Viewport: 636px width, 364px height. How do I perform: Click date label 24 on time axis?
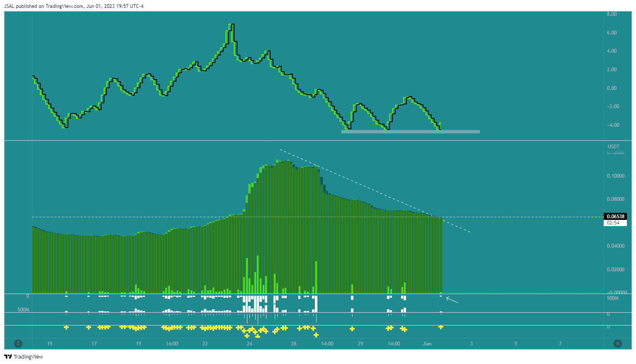click(249, 344)
